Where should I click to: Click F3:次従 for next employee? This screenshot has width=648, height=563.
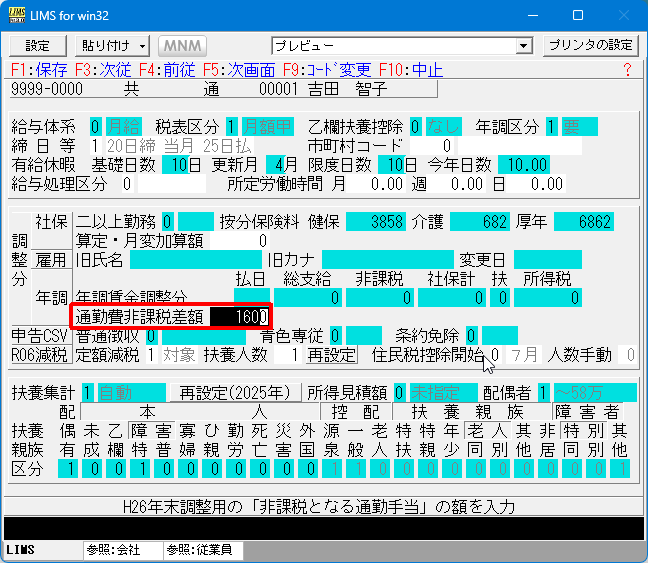point(103,70)
